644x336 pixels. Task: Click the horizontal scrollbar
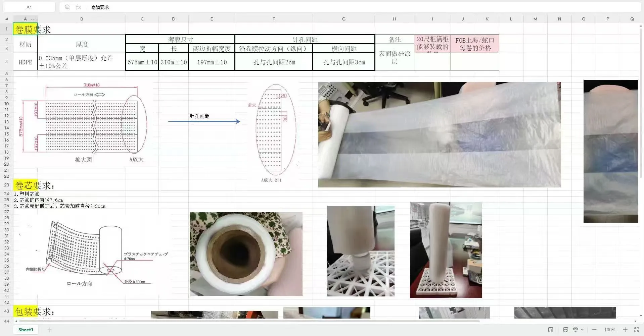click(x=248, y=321)
